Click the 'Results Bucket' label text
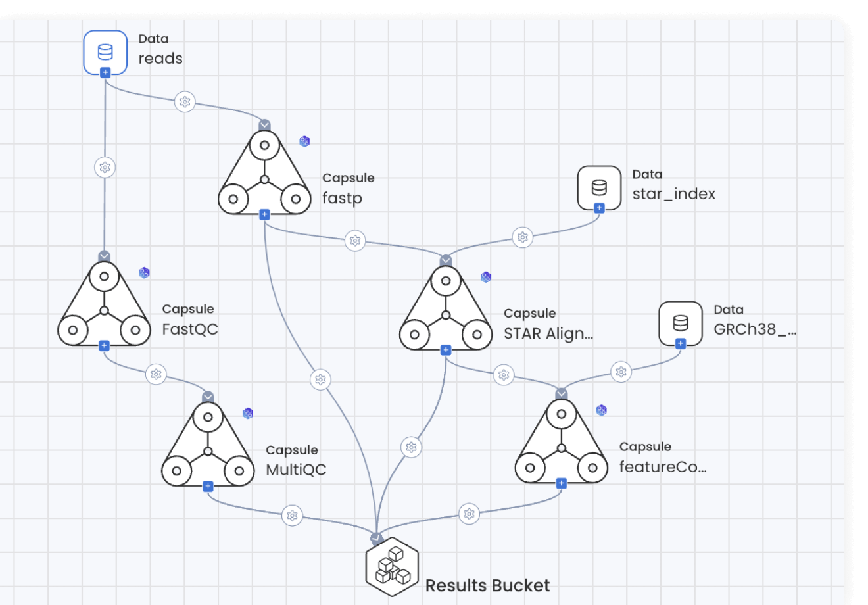Viewport: 868px width, 605px height. (x=488, y=585)
